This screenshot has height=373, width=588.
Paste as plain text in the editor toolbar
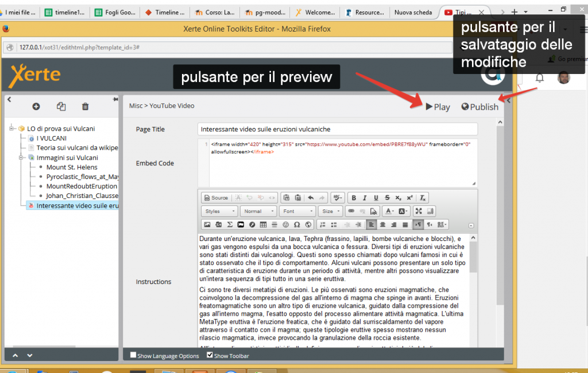287,197
